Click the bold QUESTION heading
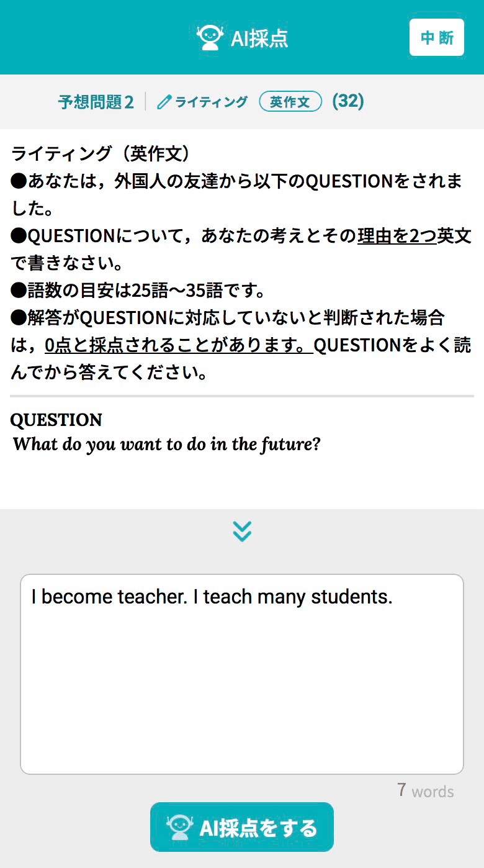Viewport: 484px width, 868px height. click(x=56, y=420)
